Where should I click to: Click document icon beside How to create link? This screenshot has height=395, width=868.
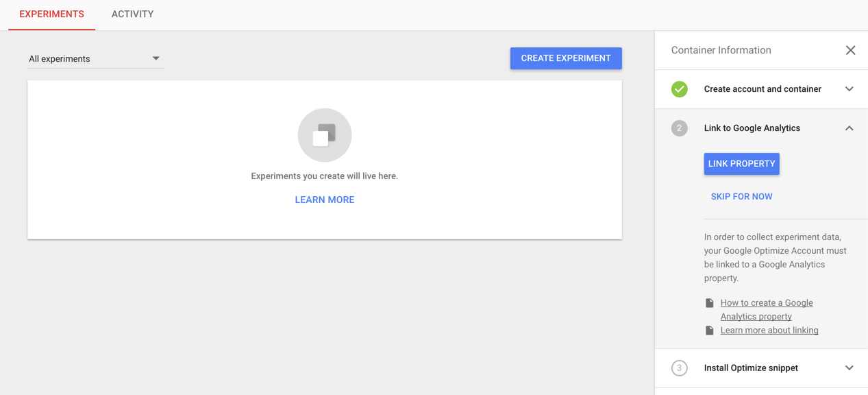click(710, 303)
